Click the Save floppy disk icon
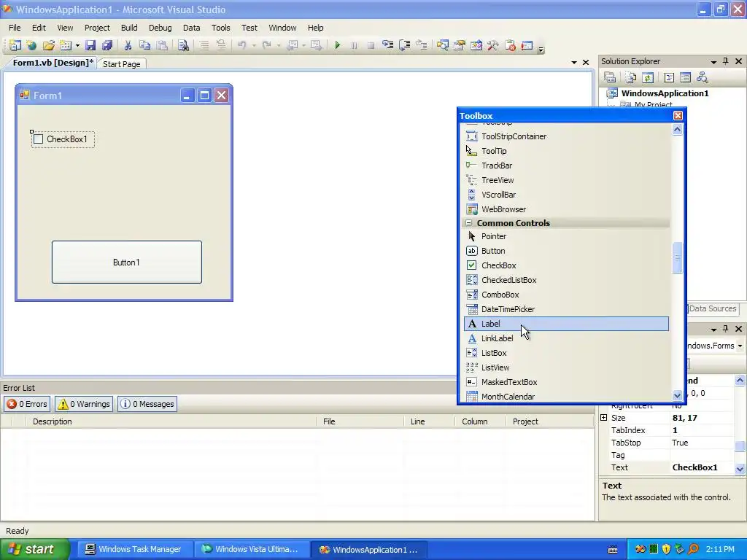The image size is (747, 560). (x=90, y=45)
